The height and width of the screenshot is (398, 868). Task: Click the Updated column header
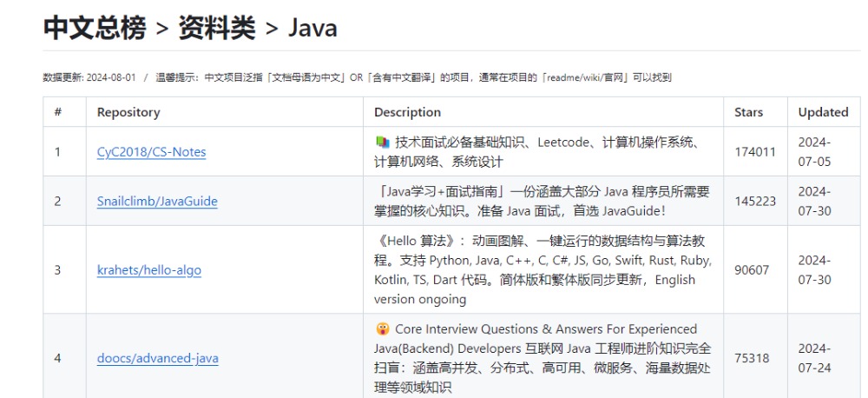(x=823, y=112)
